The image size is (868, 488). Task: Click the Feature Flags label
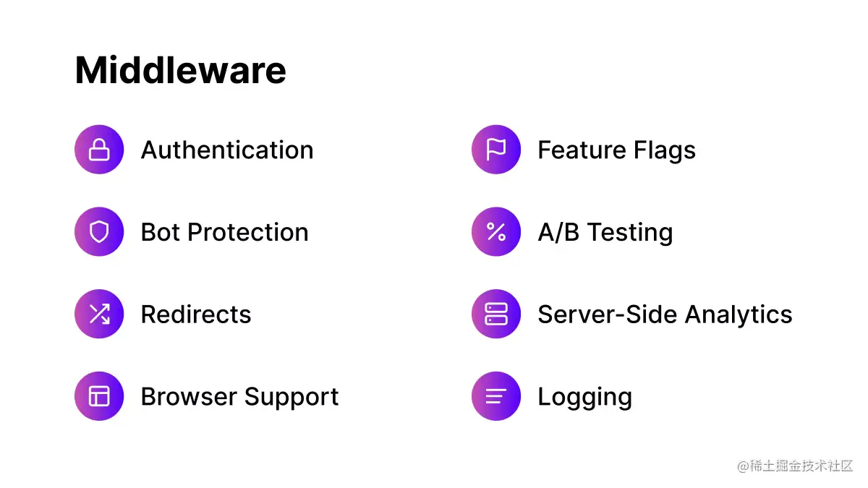coord(617,150)
